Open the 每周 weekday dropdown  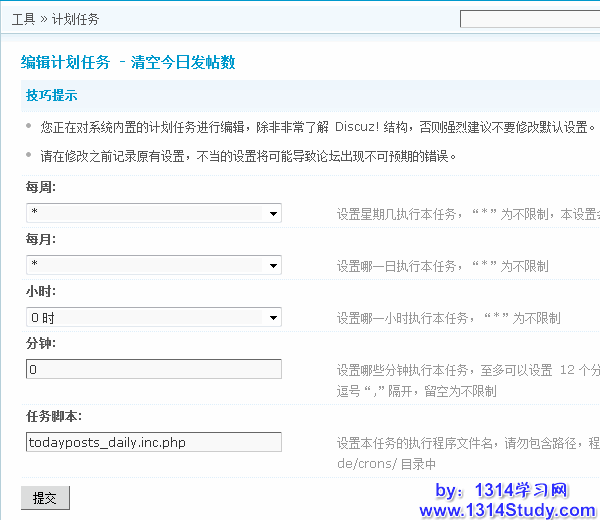coord(154,213)
